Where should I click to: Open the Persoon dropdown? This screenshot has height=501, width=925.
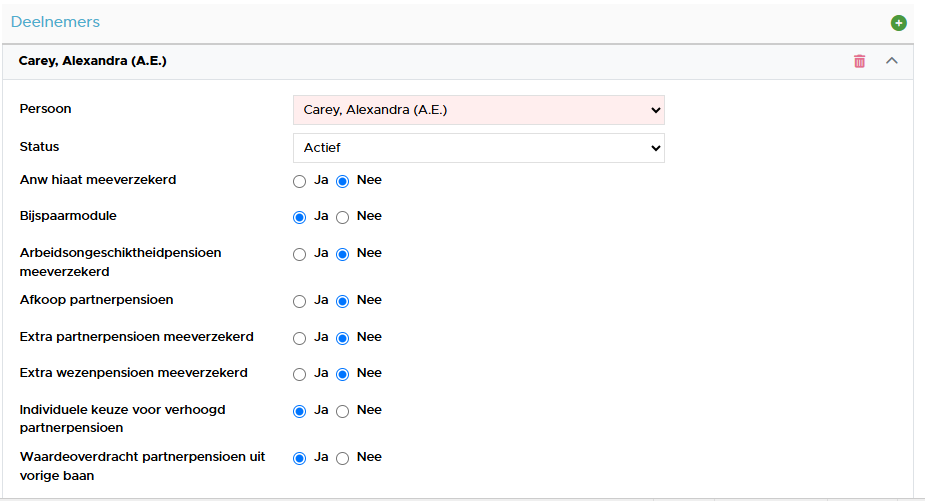coord(478,110)
